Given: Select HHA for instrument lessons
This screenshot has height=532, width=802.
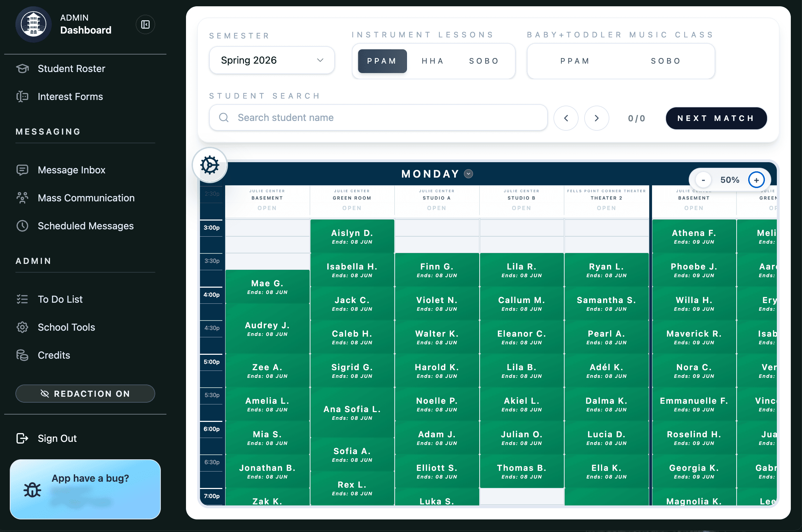Looking at the screenshot, I should click(x=432, y=61).
